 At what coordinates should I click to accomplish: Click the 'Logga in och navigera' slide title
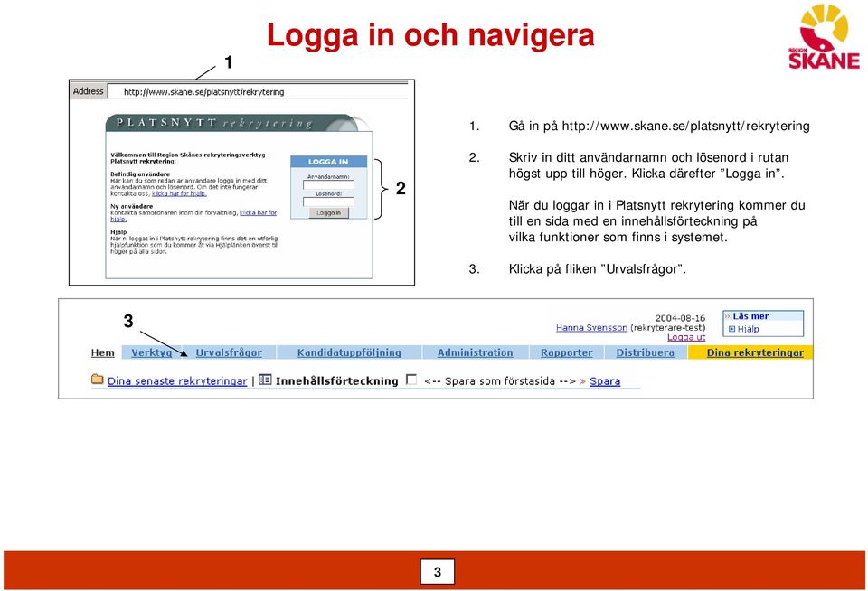tap(430, 35)
